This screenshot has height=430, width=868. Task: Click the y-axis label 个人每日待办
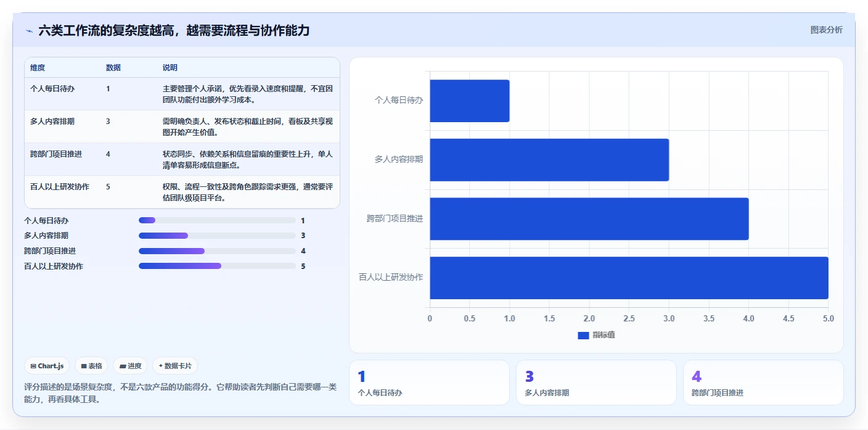click(399, 100)
